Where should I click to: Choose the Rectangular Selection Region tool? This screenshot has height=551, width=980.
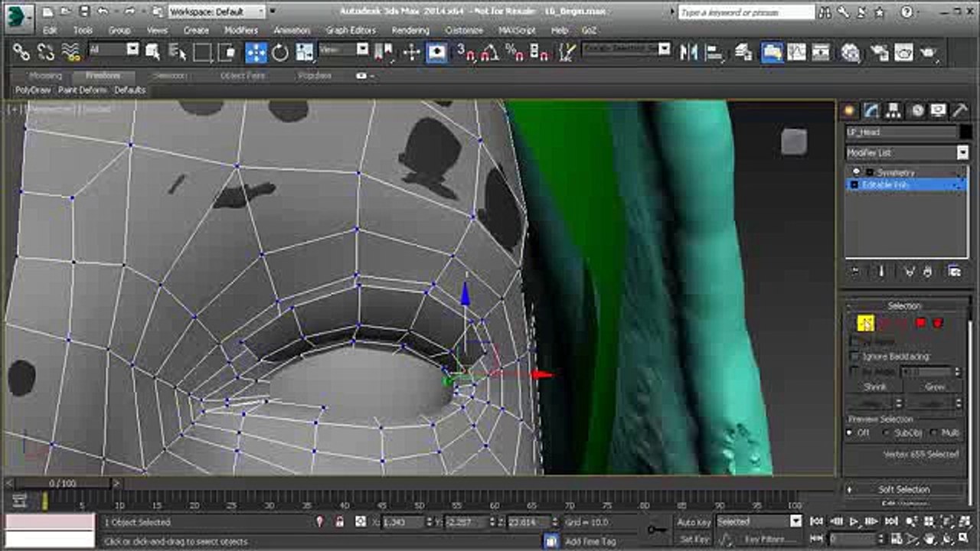point(203,52)
